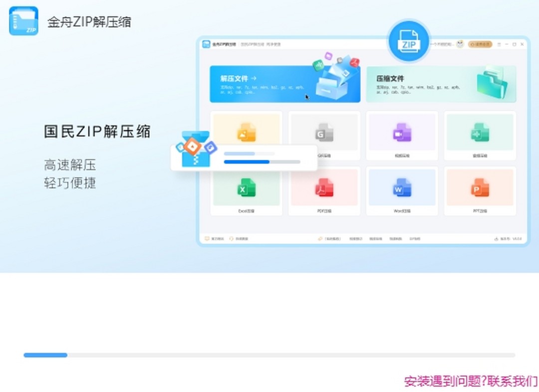The image size is (539, 392).
Task: Open the ZIP伴侣 feature at the bottom
Action: tap(415, 238)
